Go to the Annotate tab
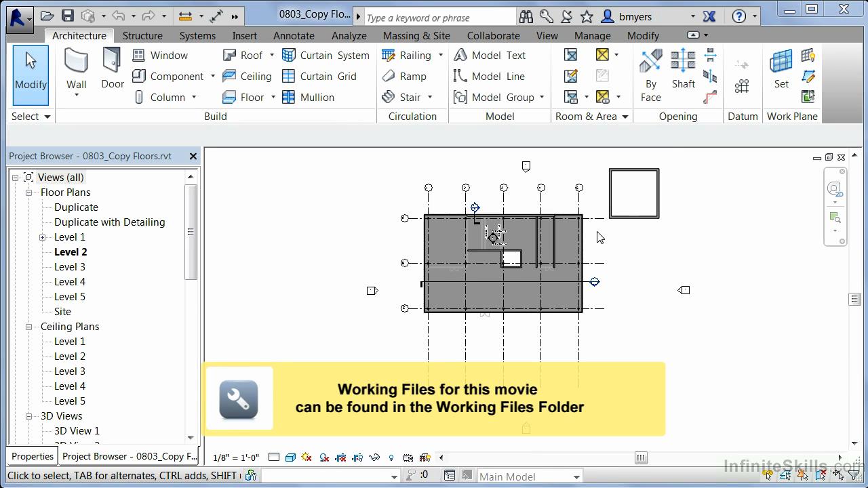 coord(294,35)
